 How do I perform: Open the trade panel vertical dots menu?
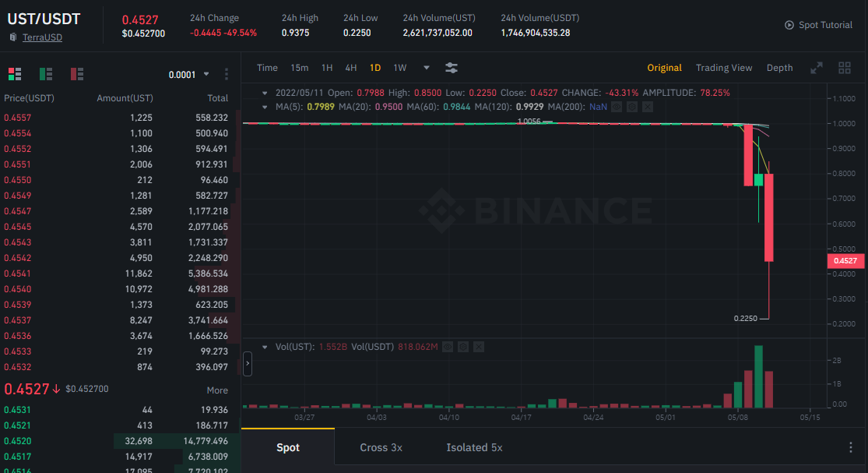coord(851,447)
